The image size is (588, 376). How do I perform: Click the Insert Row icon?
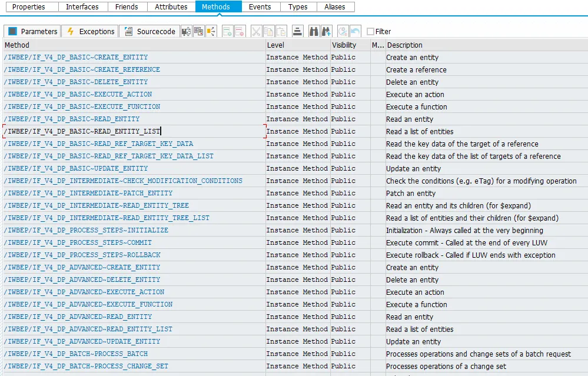tap(227, 31)
